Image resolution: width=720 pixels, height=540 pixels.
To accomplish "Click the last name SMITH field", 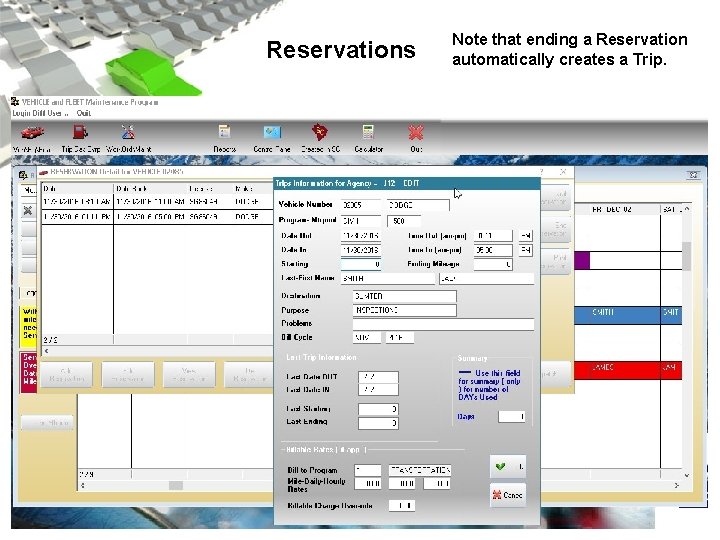I will click(388, 278).
